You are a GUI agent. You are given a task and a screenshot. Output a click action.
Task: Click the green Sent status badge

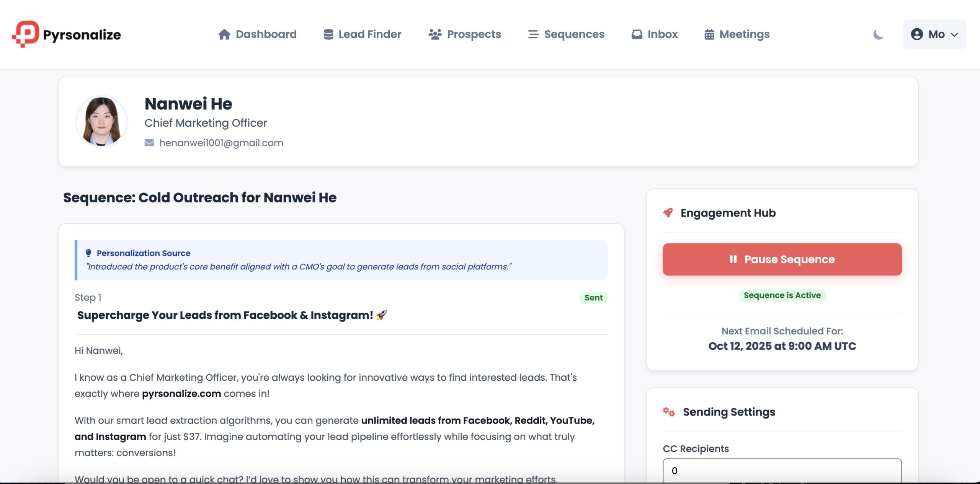593,298
